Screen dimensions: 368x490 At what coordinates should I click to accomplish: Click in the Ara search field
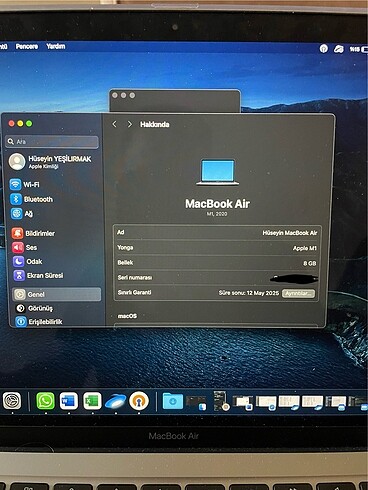click(52, 142)
